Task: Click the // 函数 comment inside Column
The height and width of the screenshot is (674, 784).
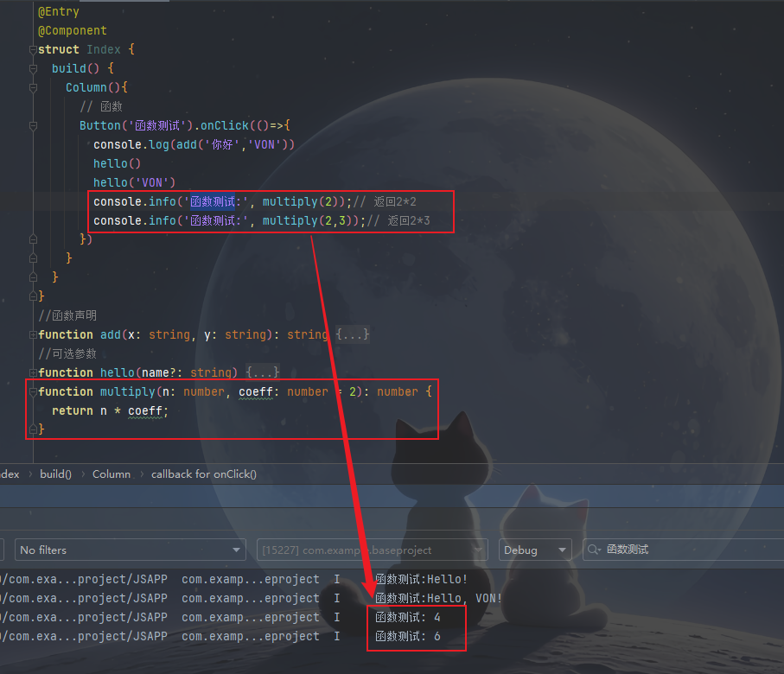Action: (x=101, y=106)
